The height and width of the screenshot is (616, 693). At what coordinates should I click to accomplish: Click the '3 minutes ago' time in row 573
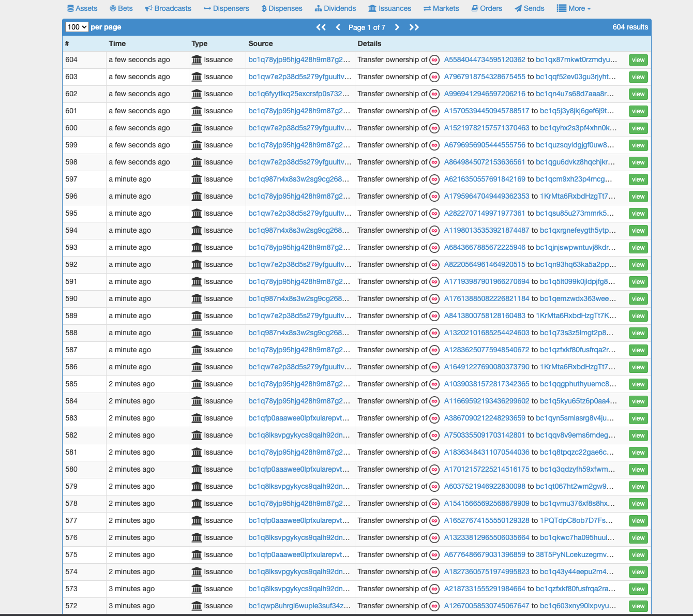pyautogui.click(x=132, y=589)
